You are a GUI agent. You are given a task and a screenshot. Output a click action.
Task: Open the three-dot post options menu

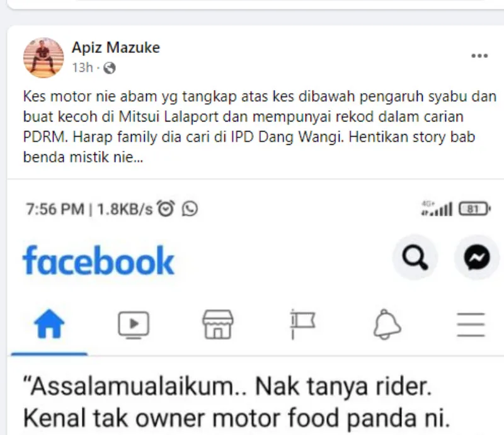(479, 56)
